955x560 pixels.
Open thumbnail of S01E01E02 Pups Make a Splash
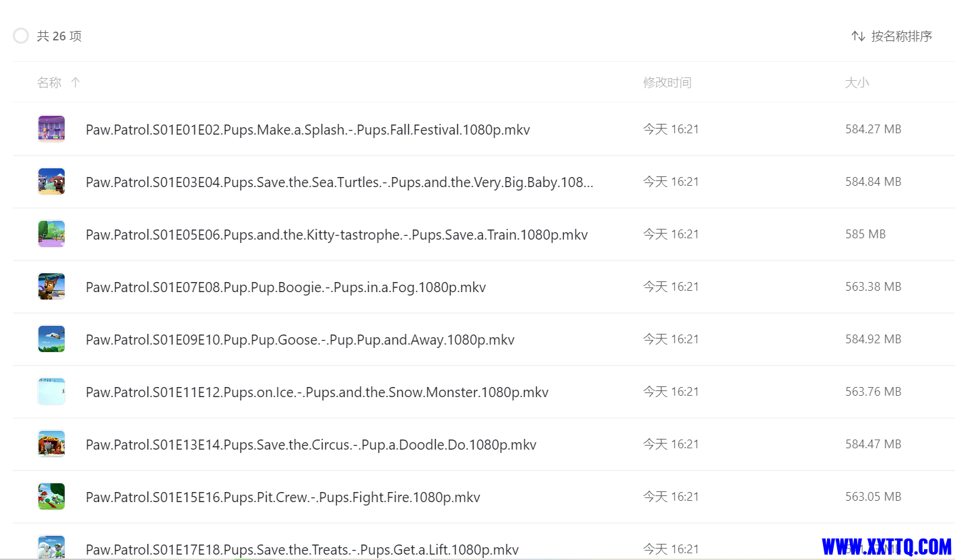pos(51,129)
